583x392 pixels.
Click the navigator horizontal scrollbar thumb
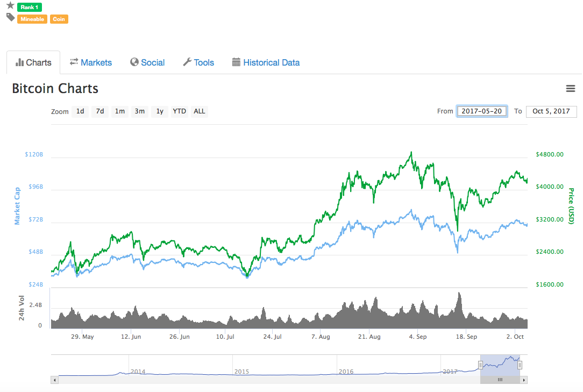coord(500,380)
